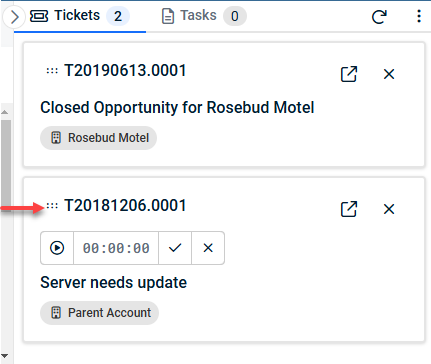Grab the drag handle of T20190613.0001
This screenshot has width=431, height=364.
(x=52, y=71)
